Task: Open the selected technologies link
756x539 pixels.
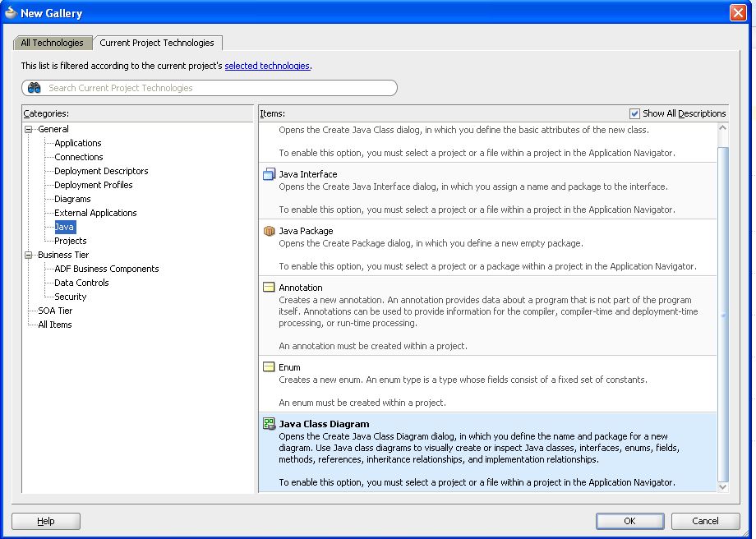Action: (267, 66)
